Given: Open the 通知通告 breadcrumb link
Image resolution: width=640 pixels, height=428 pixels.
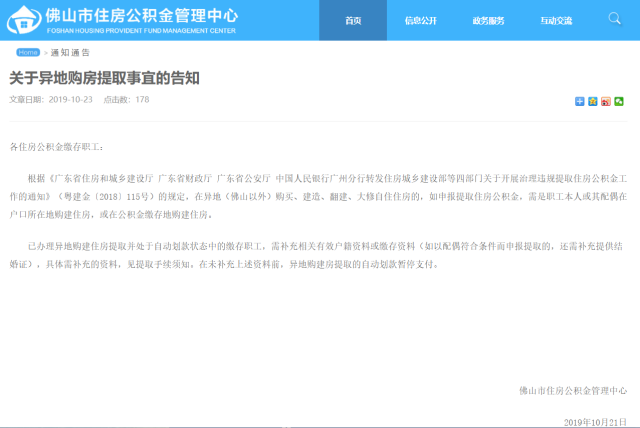Looking at the screenshot, I should click(x=70, y=52).
